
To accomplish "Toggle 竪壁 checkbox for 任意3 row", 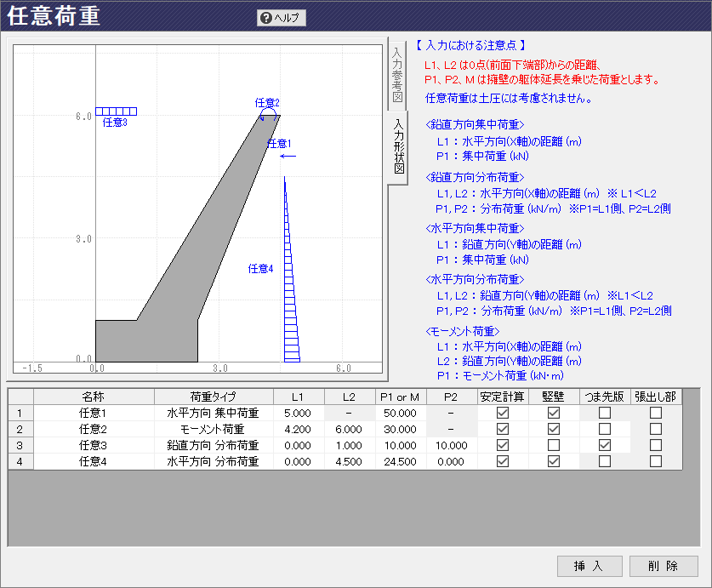I will click(554, 445).
